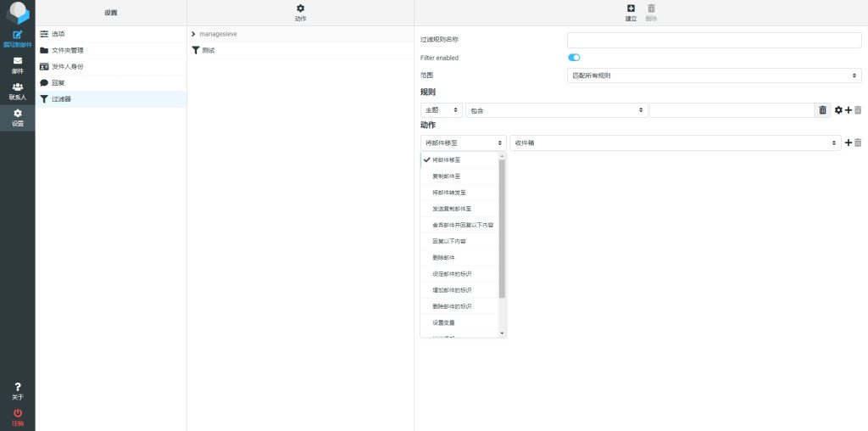The width and height of the screenshot is (868, 431).
Task: Open 选项 preferences settings
Action: [111, 34]
